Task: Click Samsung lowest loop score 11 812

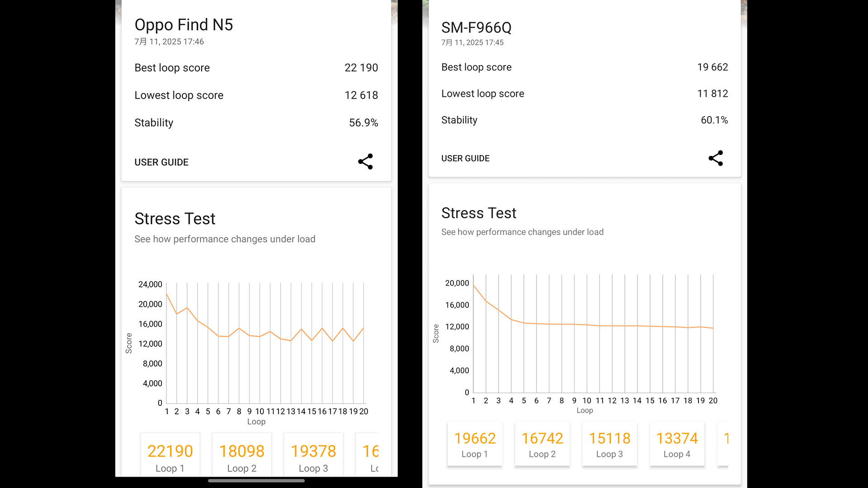Action: pos(712,94)
